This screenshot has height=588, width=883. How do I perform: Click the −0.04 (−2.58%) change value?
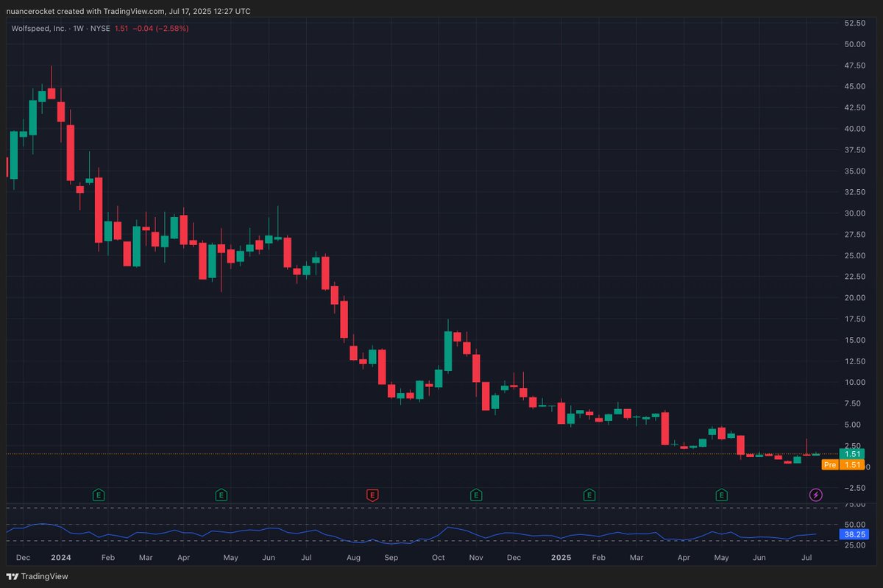(159, 29)
